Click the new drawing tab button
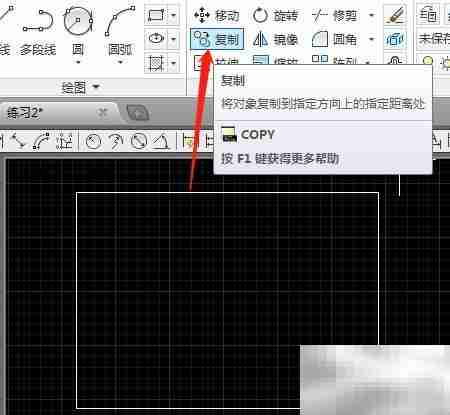Image resolution: width=450 pixels, height=415 pixels. 137,113
